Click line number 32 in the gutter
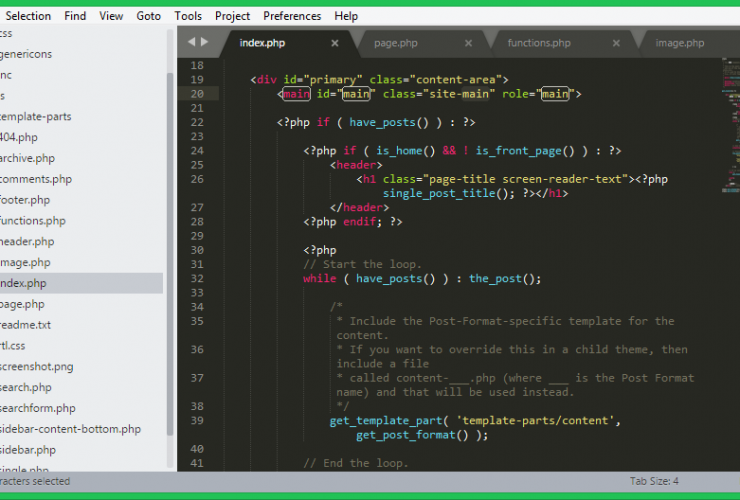This screenshot has height=500, width=740. [196, 278]
